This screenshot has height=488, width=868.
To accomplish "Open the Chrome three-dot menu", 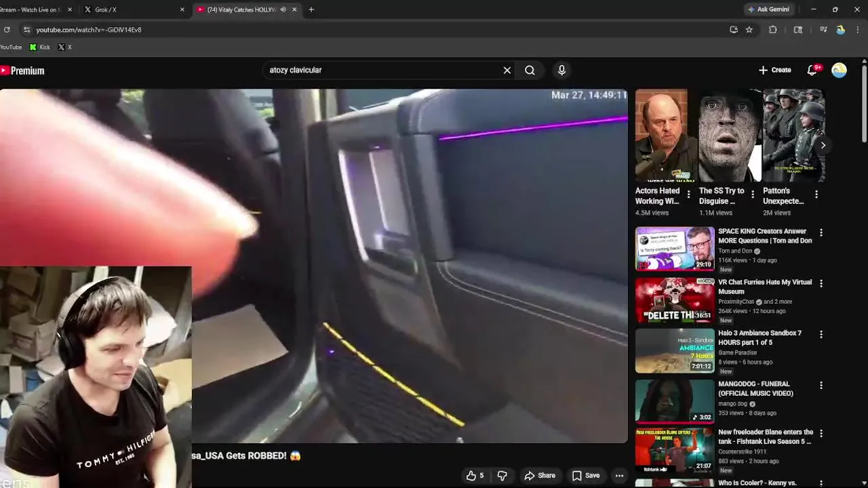I will 859,30.
